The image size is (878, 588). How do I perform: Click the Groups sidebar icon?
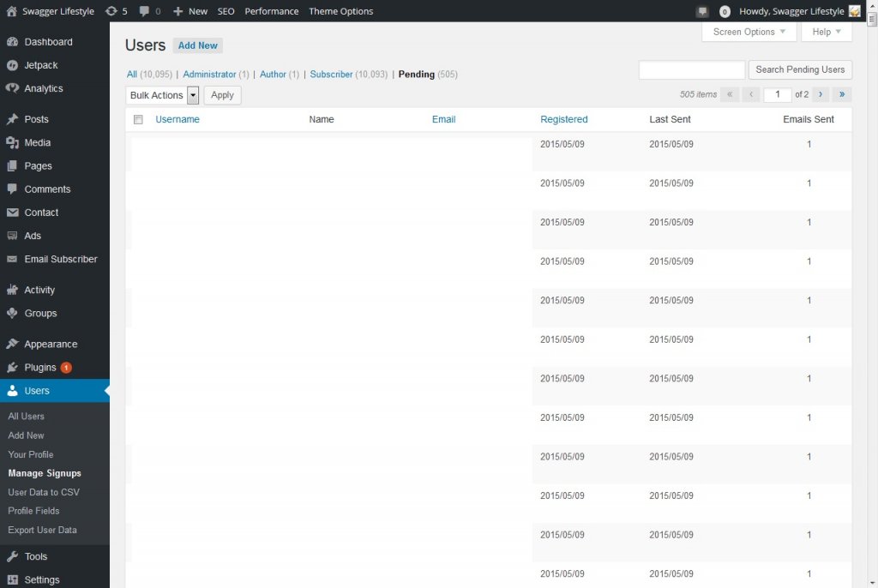(12, 314)
